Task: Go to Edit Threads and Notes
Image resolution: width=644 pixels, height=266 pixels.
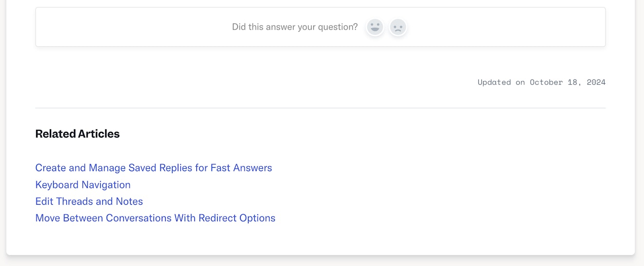Action: [89, 201]
